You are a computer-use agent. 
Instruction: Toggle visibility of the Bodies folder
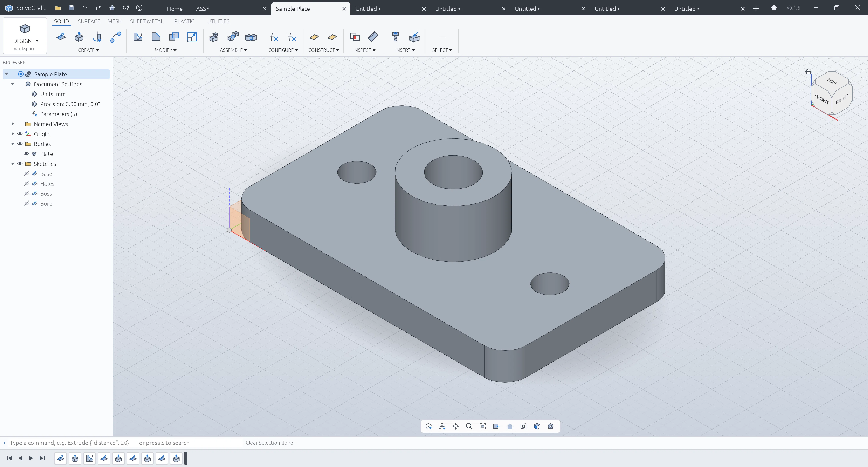(x=20, y=144)
